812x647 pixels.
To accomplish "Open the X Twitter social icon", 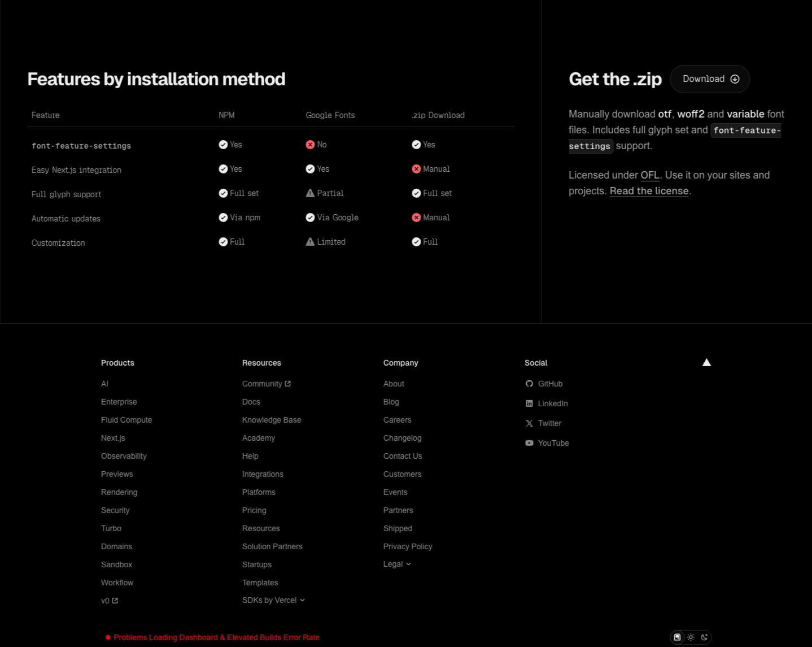I will point(529,423).
